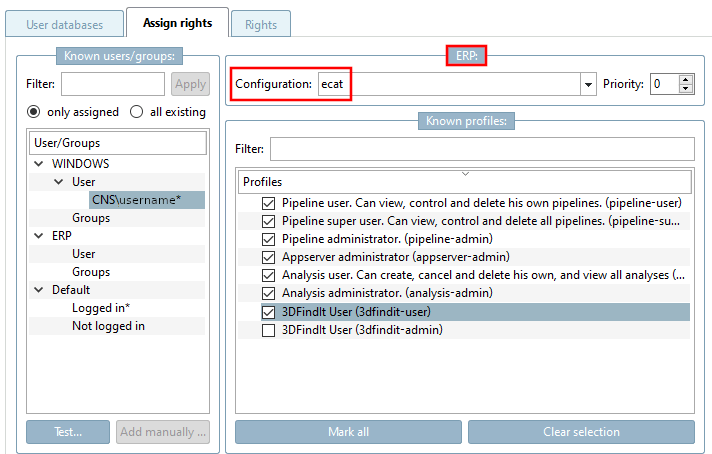Switch to the User databases tab
Screen dimensions: 712x454
click(x=63, y=24)
